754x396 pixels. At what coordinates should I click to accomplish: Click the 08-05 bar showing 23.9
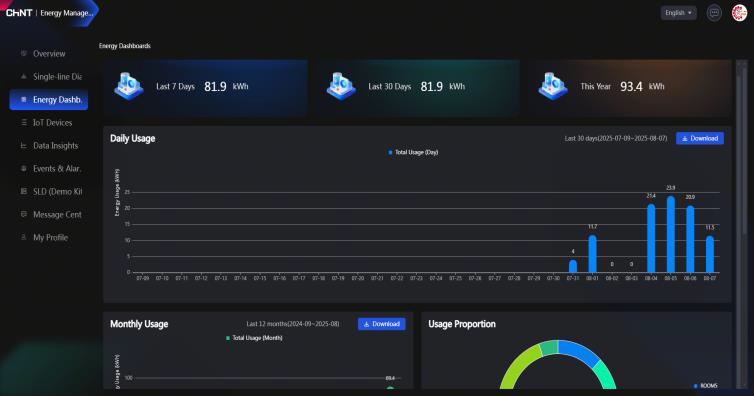[670, 235]
